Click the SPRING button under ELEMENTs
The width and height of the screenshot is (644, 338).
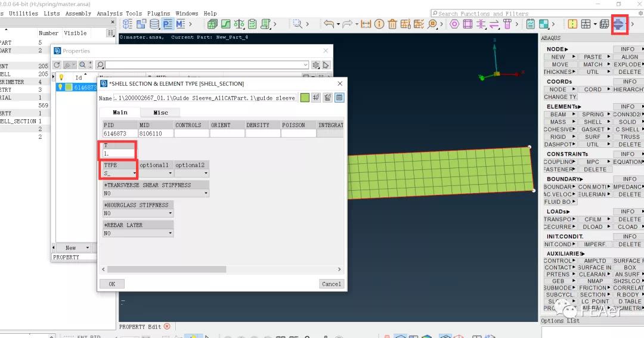coord(595,114)
